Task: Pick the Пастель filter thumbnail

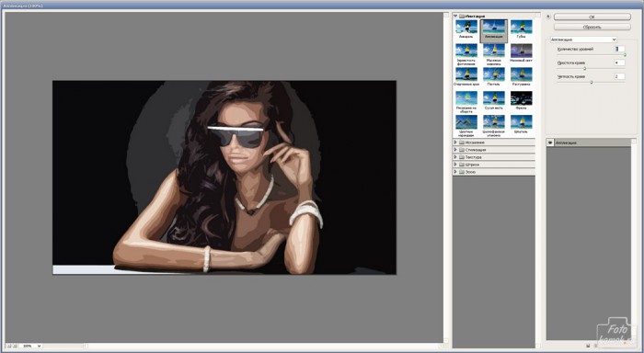Action: (494, 74)
